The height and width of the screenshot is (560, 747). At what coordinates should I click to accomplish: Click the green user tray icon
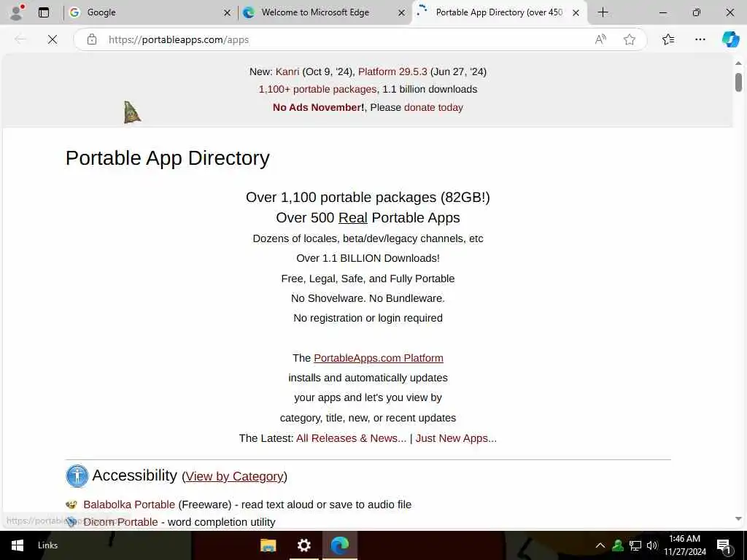click(x=617, y=545)
